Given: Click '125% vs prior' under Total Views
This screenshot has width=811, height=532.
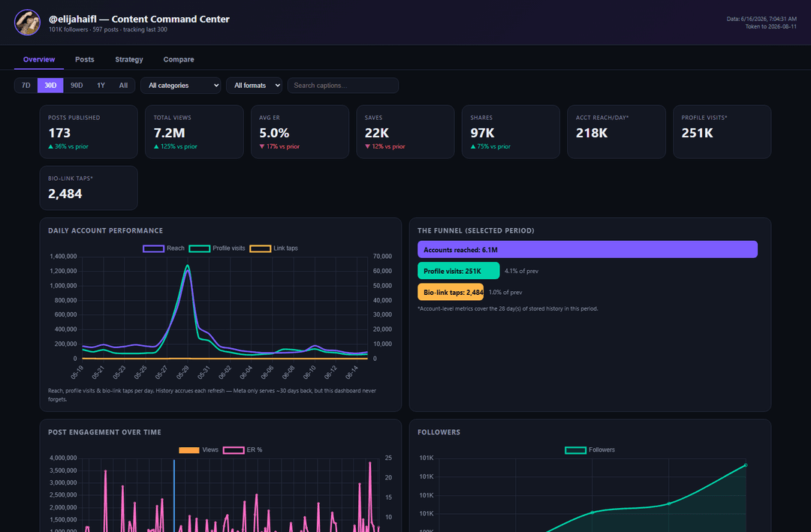Looking at the screenshot, I should (175, 146).
